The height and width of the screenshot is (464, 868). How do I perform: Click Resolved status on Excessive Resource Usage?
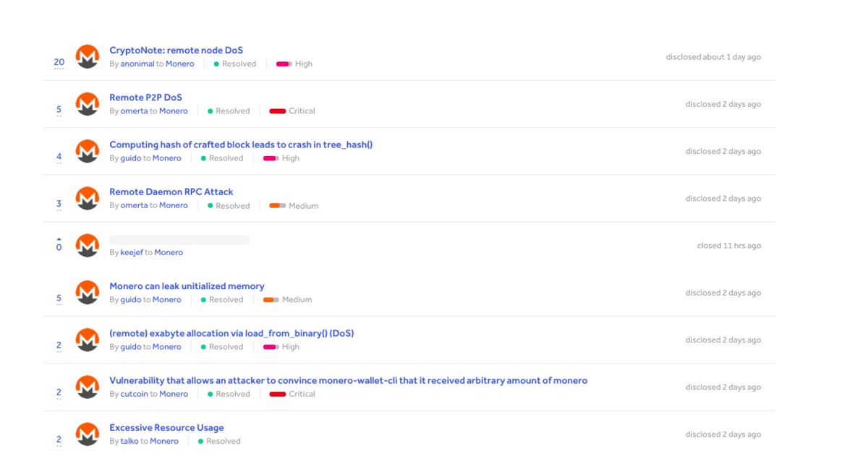(219, 441)
